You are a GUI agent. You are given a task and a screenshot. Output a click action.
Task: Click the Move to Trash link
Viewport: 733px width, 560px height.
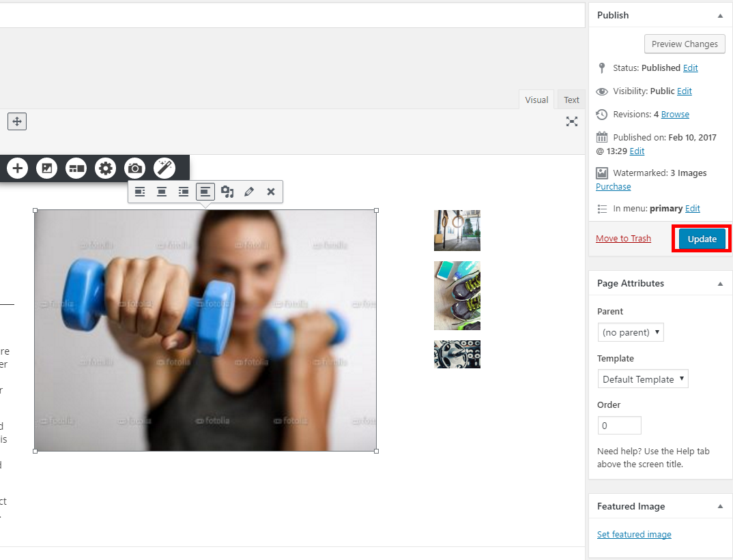(x=623, y=239)
